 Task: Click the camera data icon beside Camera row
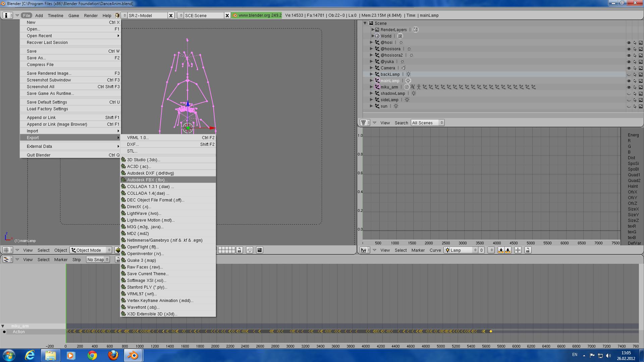(x=404, y=68)
